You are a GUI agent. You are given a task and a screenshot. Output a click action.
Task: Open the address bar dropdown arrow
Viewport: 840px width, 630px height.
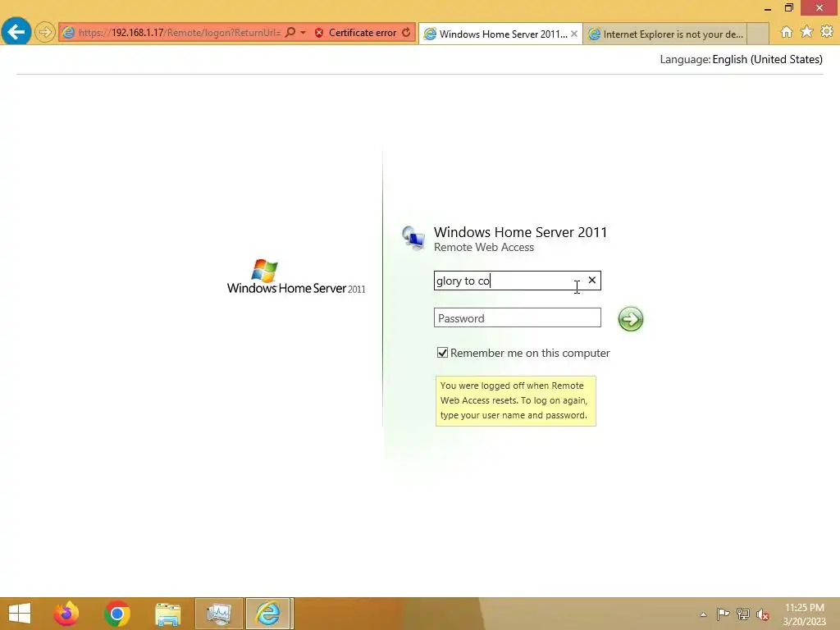tap(304, 33)
